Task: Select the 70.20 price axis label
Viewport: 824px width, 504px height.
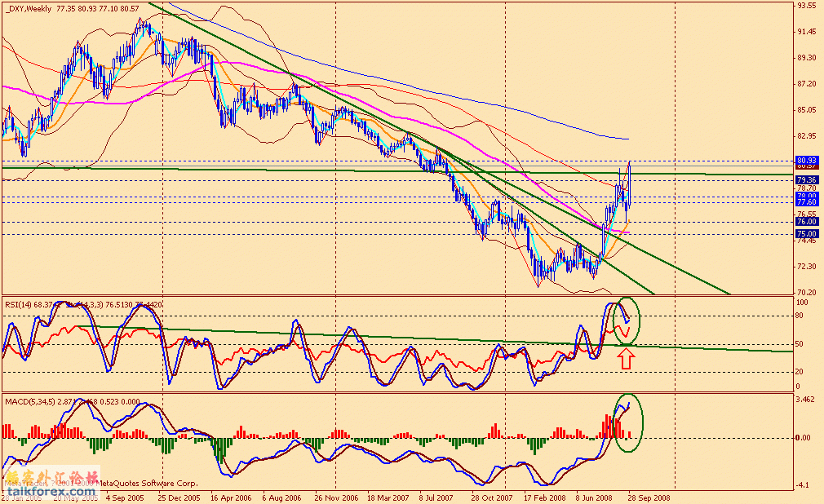Action: point(807,292)
